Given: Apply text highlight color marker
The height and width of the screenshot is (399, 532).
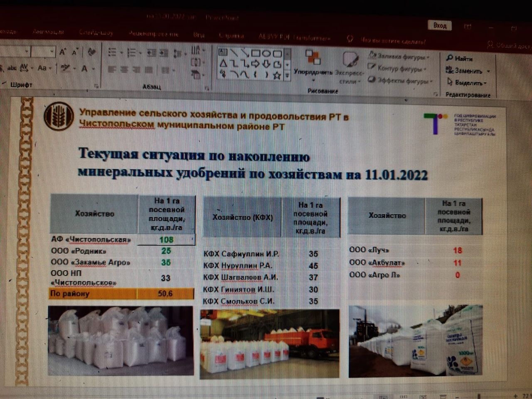Looking at the screenshot, I should [x=65, y=68].
